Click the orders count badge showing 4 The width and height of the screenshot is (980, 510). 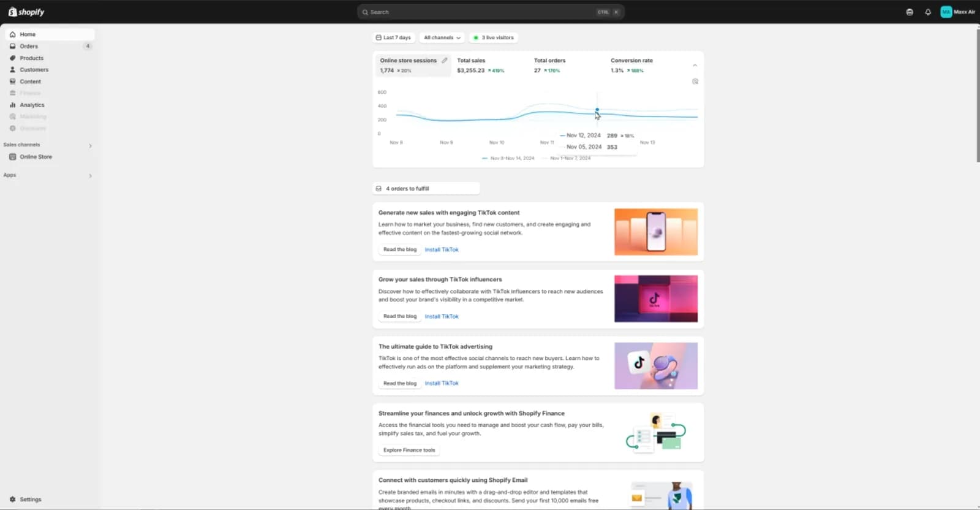point(88,46)
